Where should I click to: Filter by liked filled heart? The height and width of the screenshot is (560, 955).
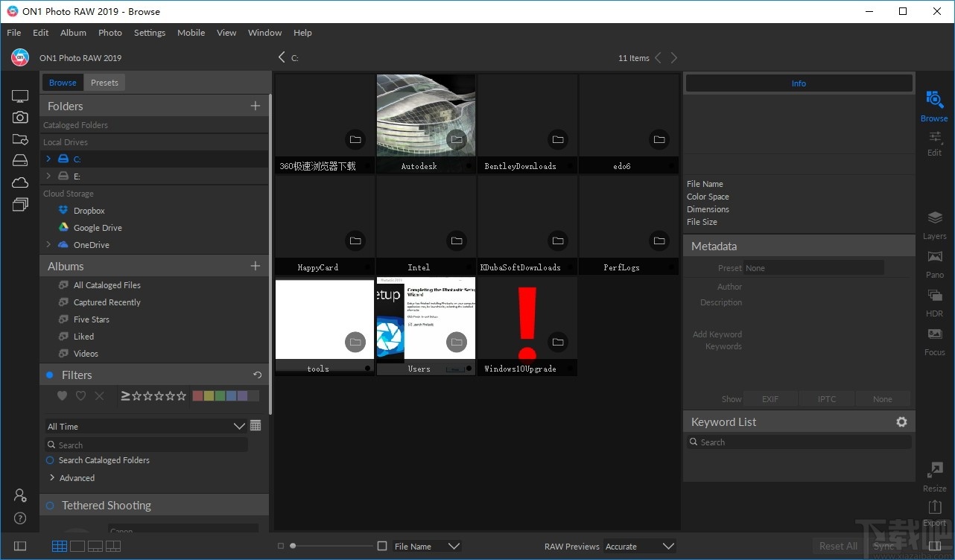63,395
